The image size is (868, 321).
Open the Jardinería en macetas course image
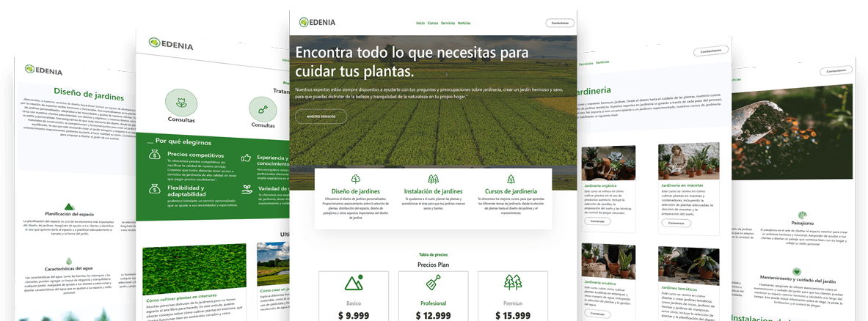689,160
